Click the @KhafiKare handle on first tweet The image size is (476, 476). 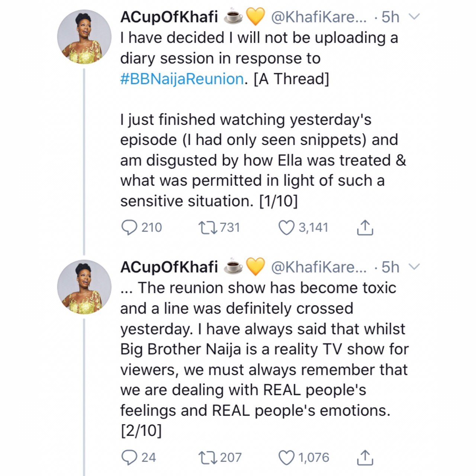[319, 17]
